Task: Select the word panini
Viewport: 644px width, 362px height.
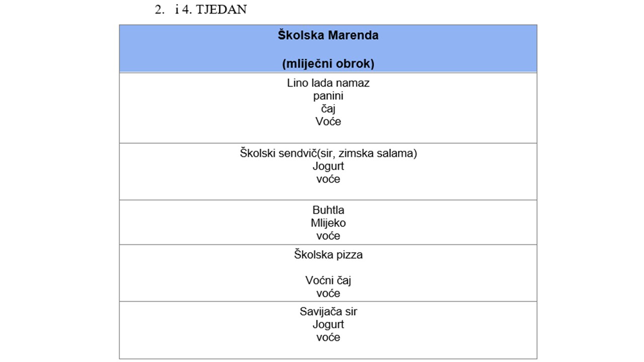Action: (x=328, y=96)
